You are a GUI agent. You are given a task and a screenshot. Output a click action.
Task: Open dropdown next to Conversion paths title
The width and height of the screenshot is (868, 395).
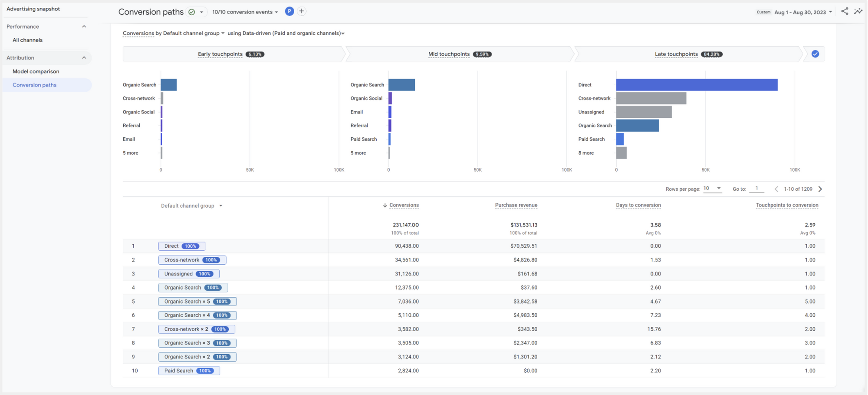[x=201, y=12]
